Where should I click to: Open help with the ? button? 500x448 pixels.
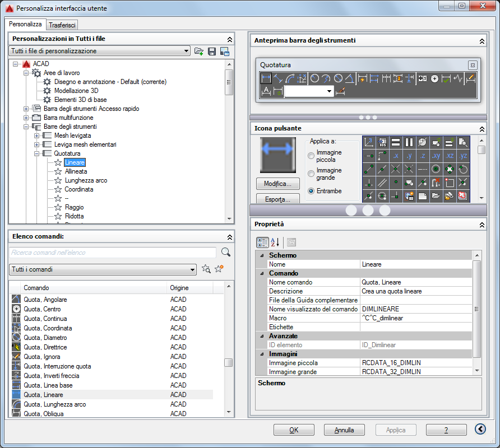point(446,430)
